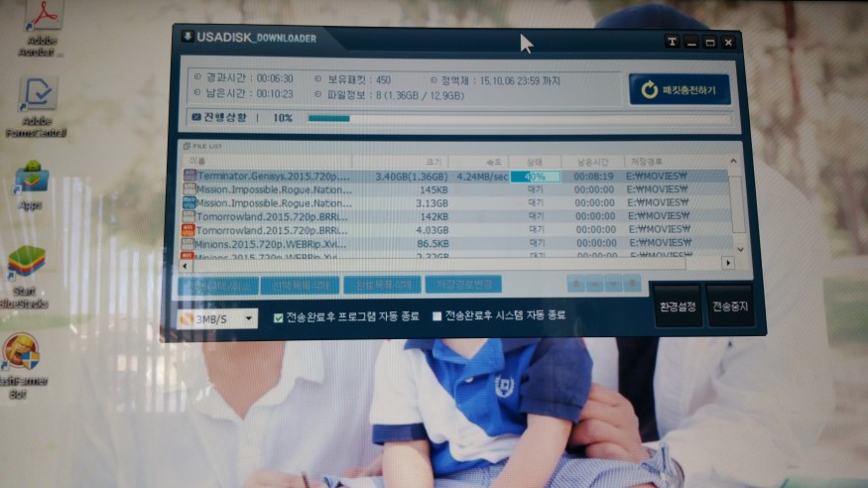Screen dimensions: 868x488
Task: Click the Tomorrowland 4.03GB file icon
Action: pyautogui.click(x=189, y=230)
